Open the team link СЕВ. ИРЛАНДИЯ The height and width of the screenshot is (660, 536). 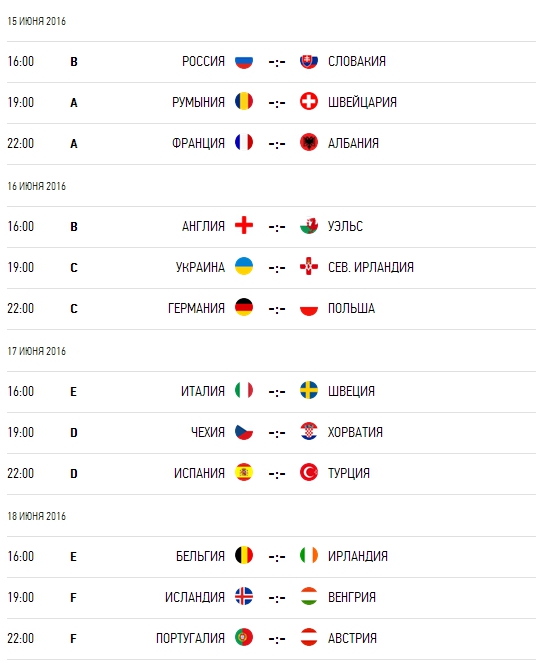[371, 267]
